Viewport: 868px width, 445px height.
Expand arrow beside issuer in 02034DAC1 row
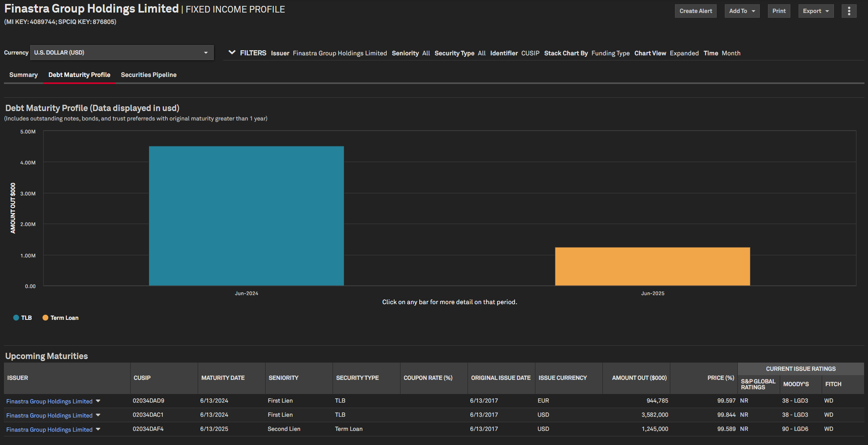(98, 415)
